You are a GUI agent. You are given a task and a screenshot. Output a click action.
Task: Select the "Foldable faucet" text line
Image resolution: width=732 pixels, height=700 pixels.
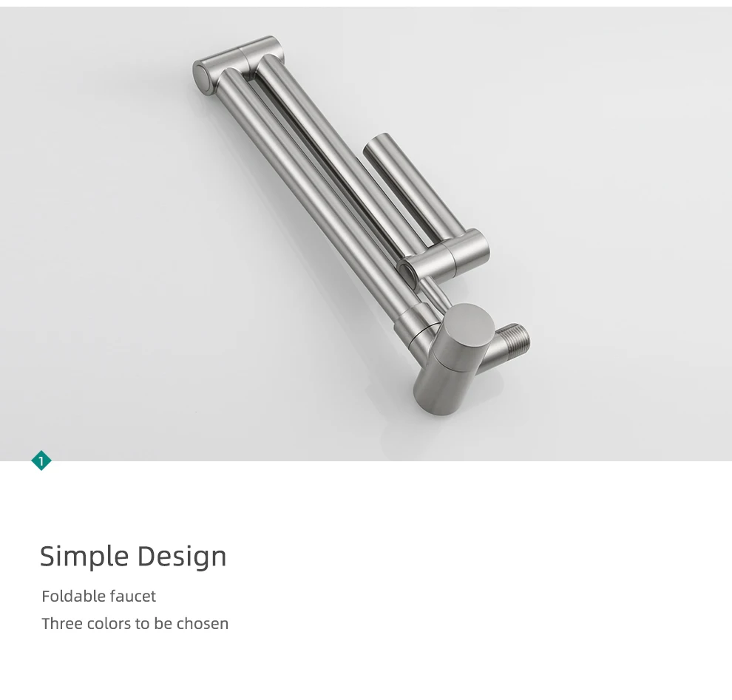pos(98,596)
